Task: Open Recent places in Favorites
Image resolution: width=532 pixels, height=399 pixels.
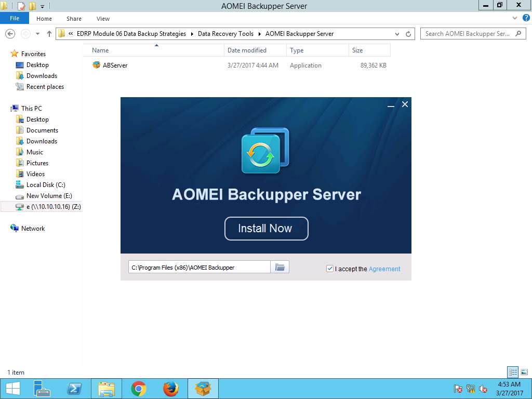Action: click(x=45, y=87)
